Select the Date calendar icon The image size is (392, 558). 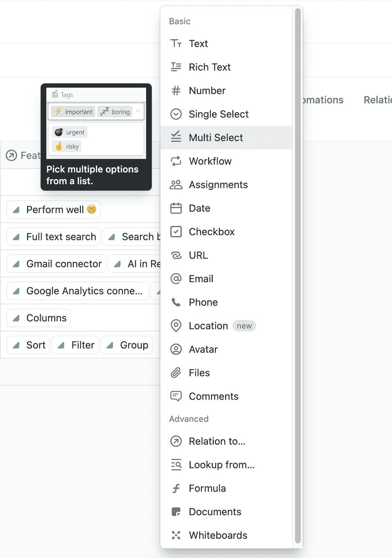176,208
